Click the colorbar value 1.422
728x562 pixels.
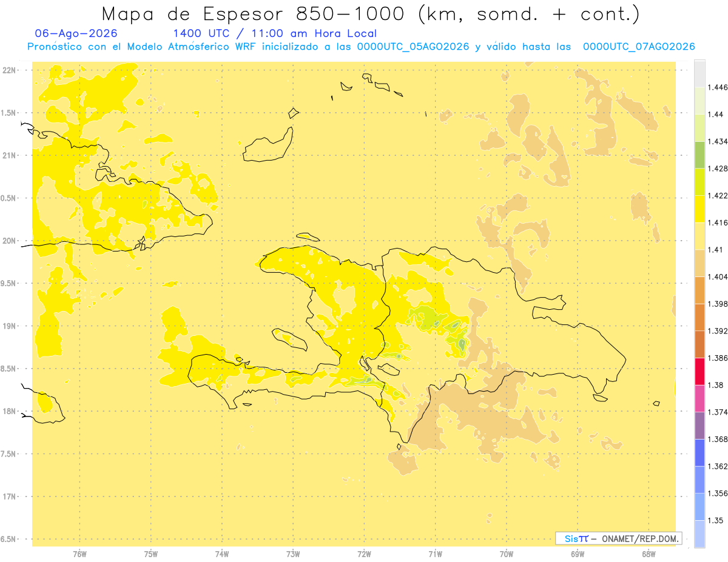[x=718, y=195]
